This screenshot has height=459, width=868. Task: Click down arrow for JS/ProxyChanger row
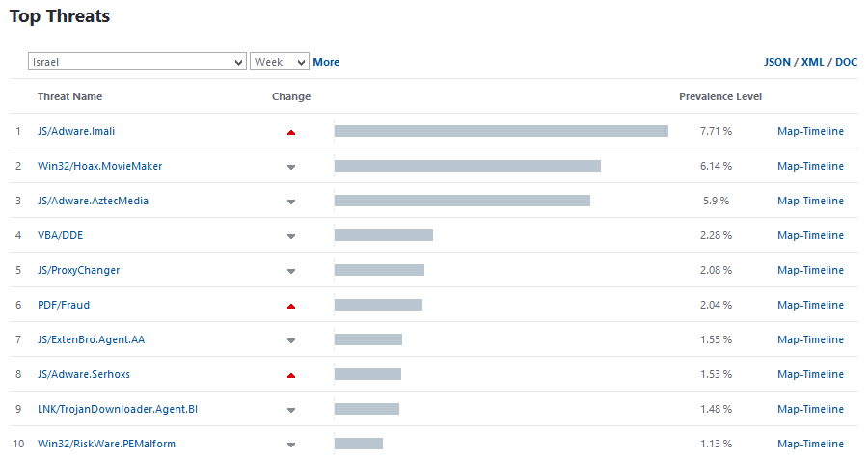291,271
